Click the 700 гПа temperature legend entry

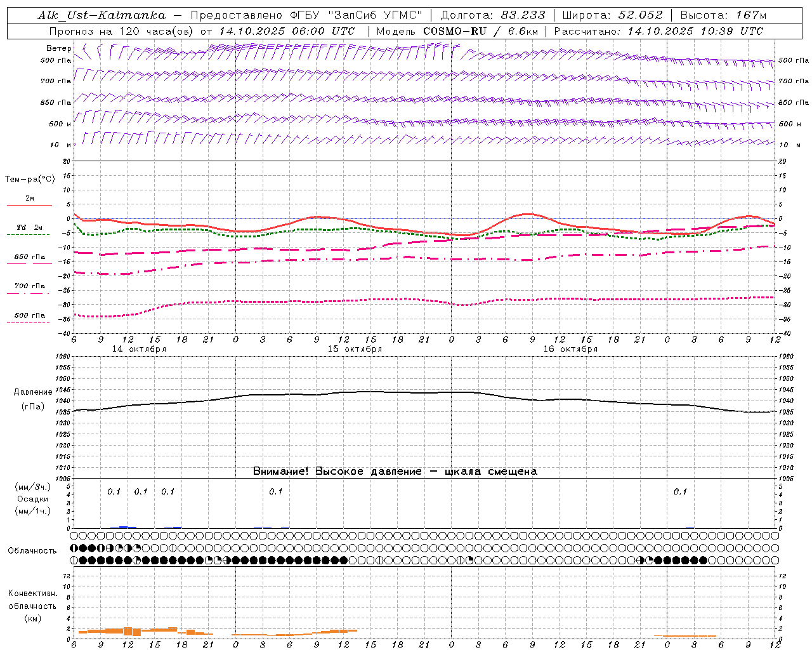click(30, 286)
